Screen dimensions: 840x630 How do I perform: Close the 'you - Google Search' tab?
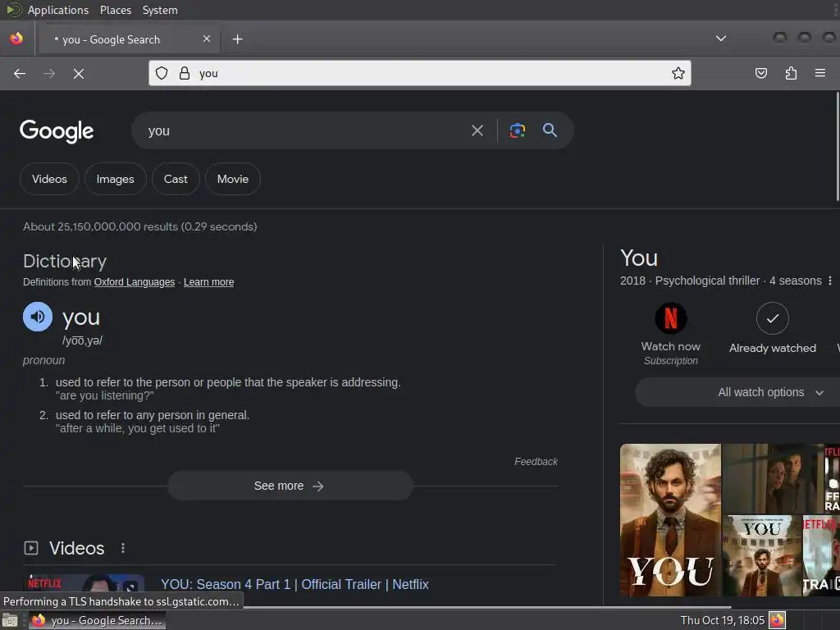[206, 39]
